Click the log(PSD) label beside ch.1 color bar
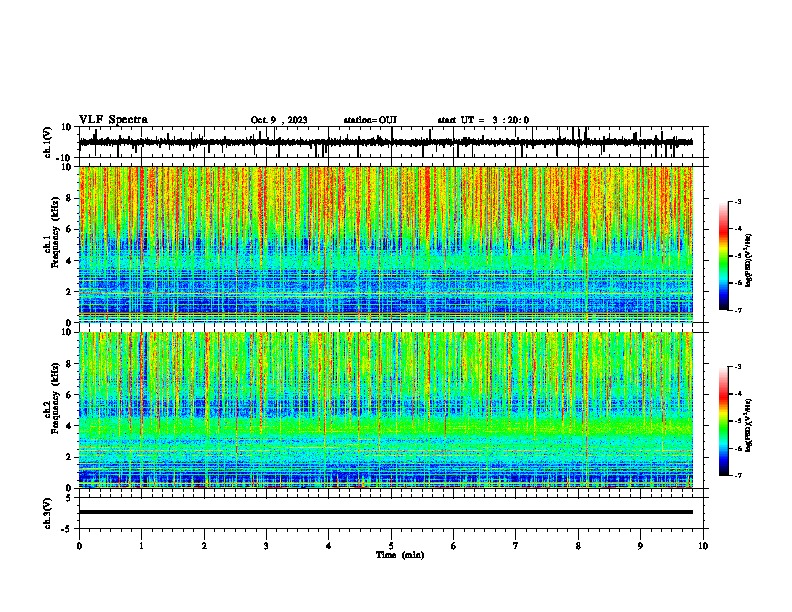792x612 pixels. click(x=749, y=260)
